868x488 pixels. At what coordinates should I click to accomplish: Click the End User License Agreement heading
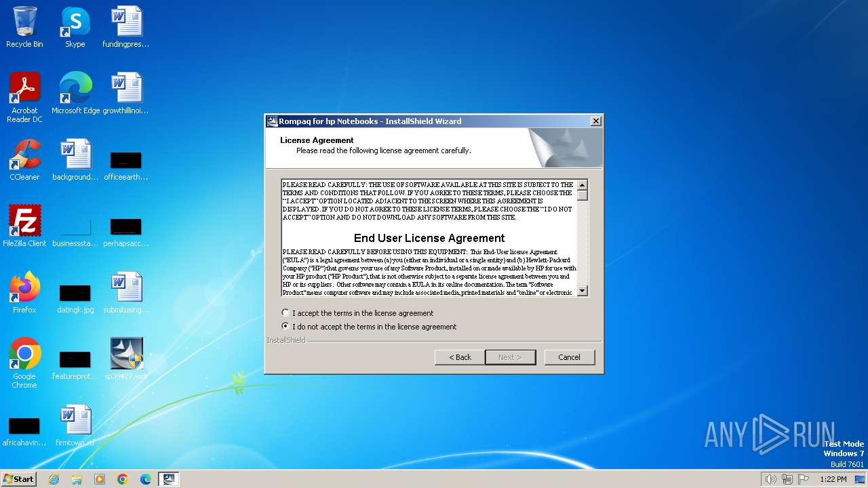(x=429, y=238)
